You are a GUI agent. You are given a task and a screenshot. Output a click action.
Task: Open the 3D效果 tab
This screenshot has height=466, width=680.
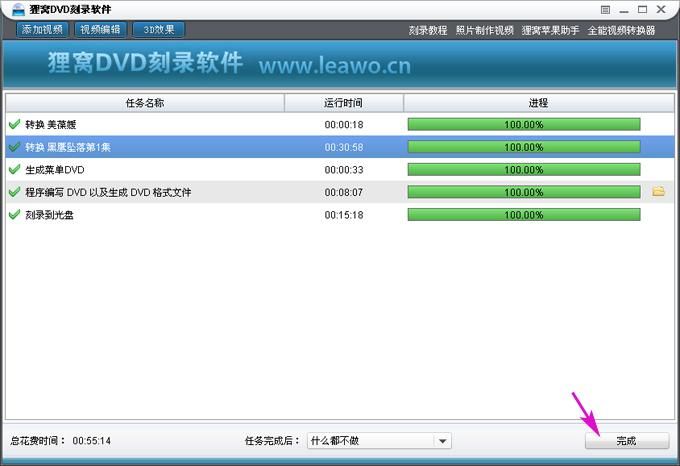(x=159, y=30)
